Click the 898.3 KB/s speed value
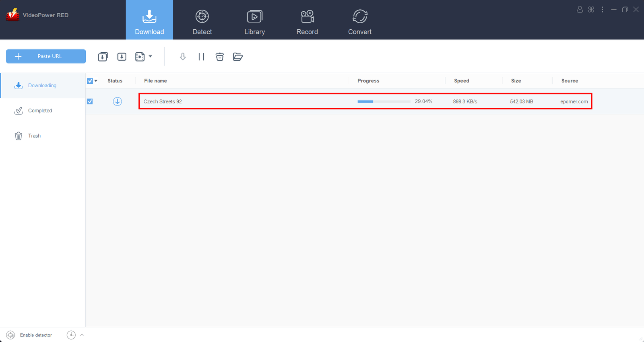644x342 pixels. [465, 101]
